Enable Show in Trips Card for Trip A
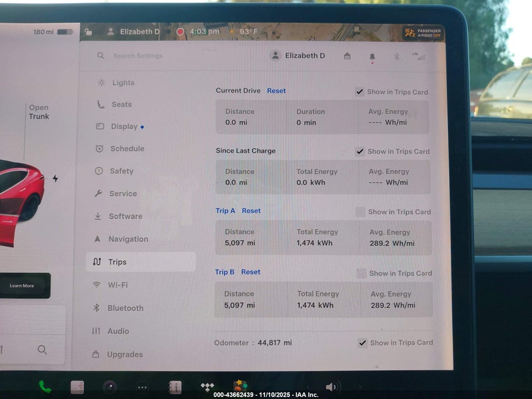The image size is (532, 399). (x=360, y=212)
